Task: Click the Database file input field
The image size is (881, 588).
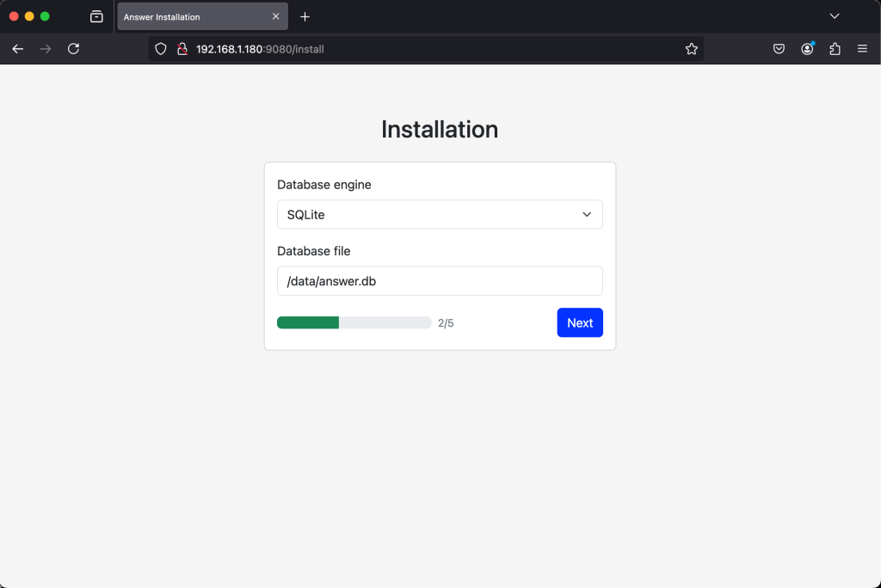Action: tap(440, 280)
